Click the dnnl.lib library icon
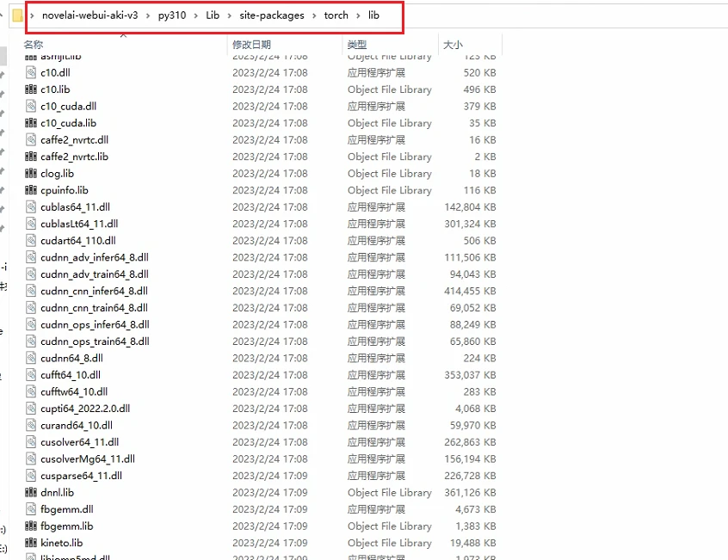 coord(31,492)
